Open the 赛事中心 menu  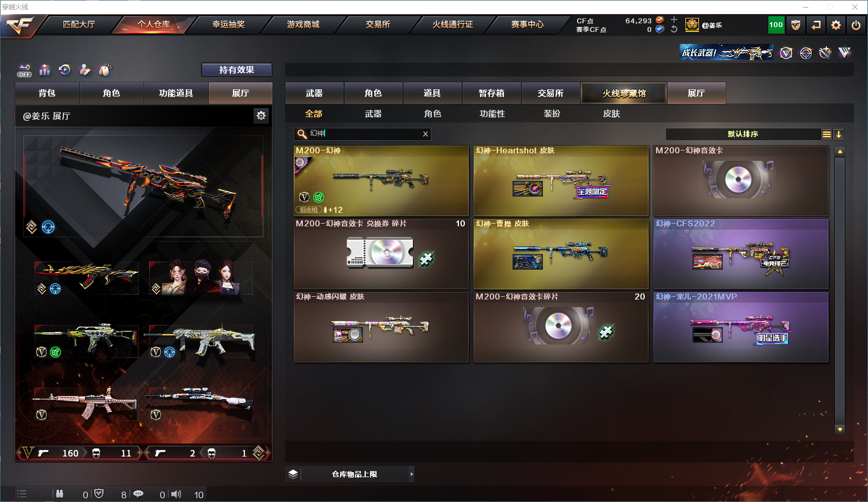point(527,24)
